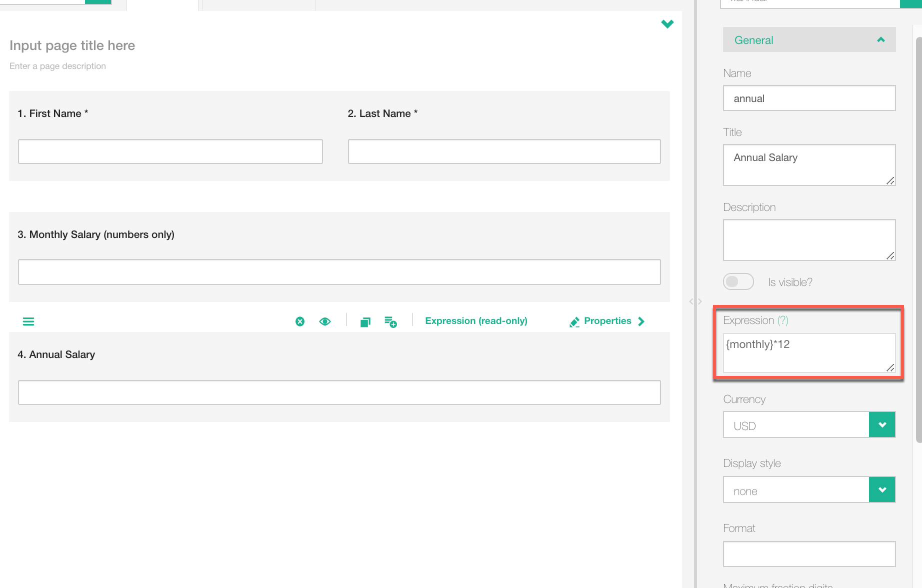This screenshot has width=922, height=588.
Task: Click the duplicate question icon
Action: (x=365, y=322)
